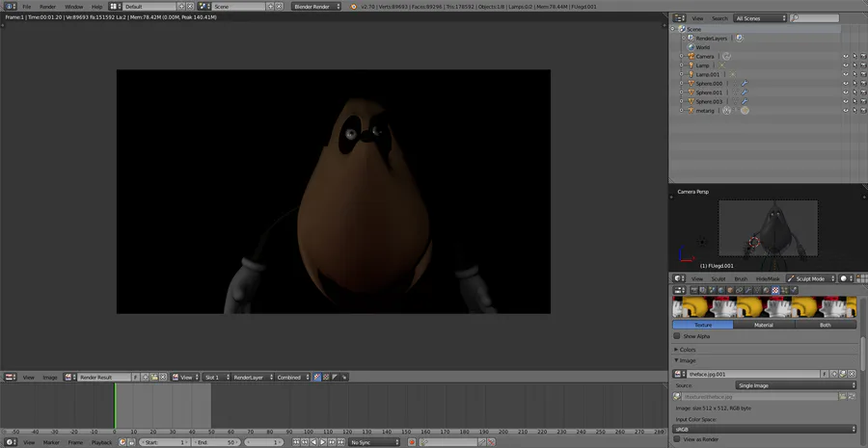Click the outliner editor type icon
Viewport: 868px width, 448px height.
[678, 18]
